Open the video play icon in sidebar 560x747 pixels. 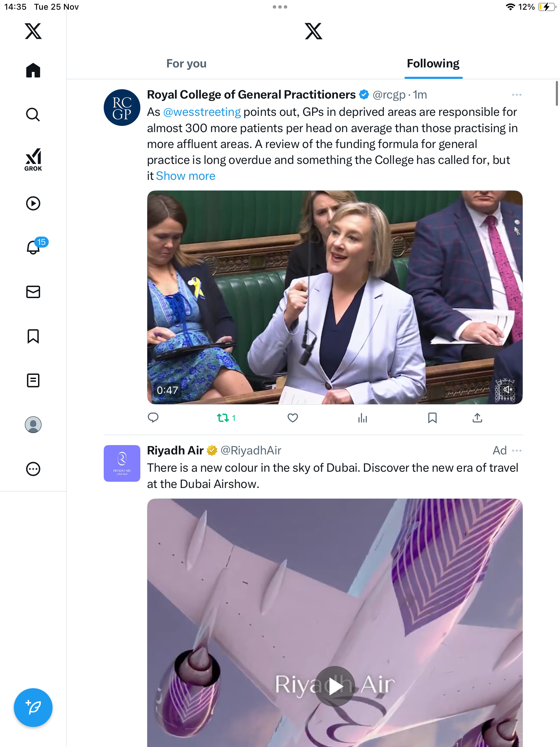coord(33,203)
